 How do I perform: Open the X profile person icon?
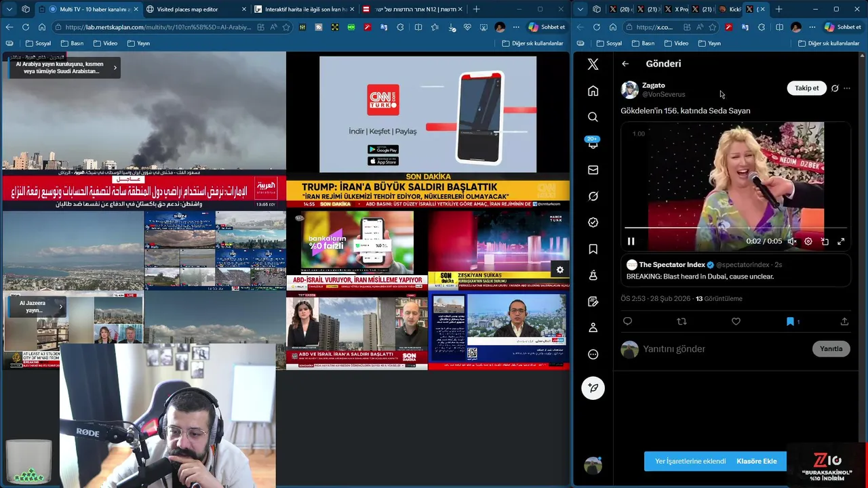(x=593, y=328)
